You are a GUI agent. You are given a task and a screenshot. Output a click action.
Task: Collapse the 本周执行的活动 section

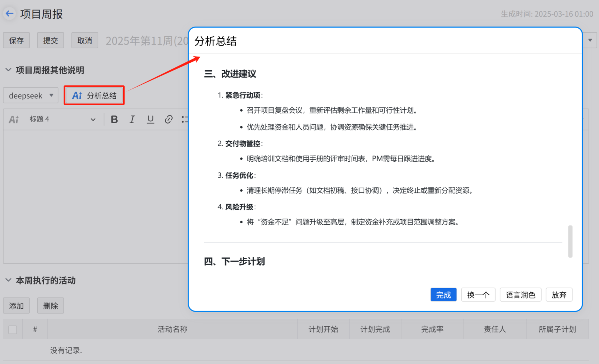(8, 280)
